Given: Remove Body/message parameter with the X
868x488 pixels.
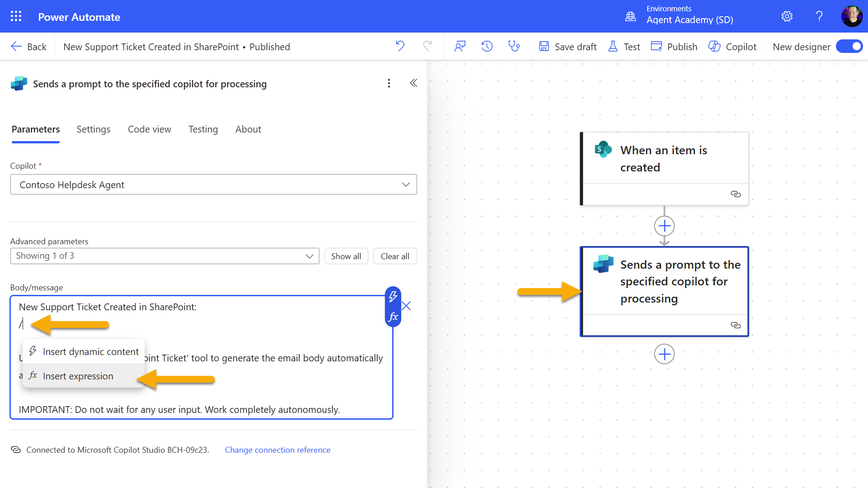Looking at the screenshot, I should (406, 306).
